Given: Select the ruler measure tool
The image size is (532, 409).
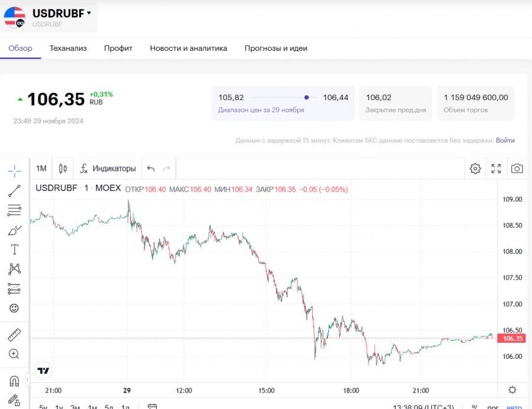Looking at the screenshot, I should click(x=15, y=335).
